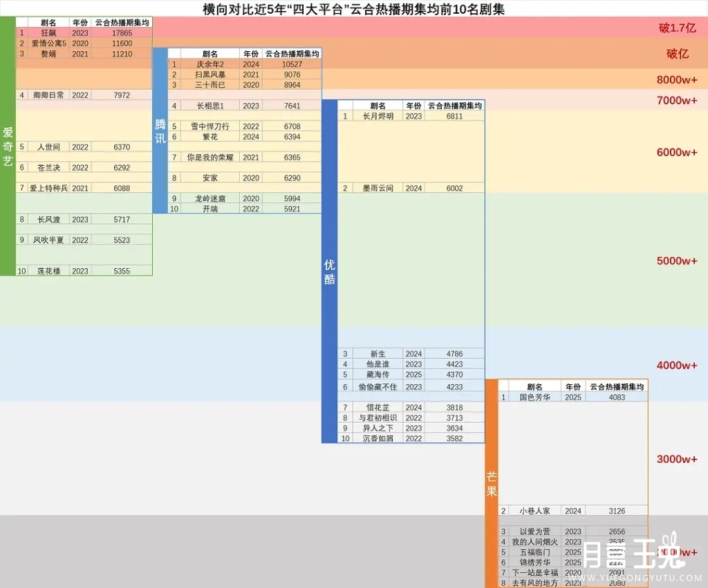Select the 8000w+ tier label
Image resolution: width=708 pixels, height=588 pixels.
pyautogui.click(x=677, y=79)
